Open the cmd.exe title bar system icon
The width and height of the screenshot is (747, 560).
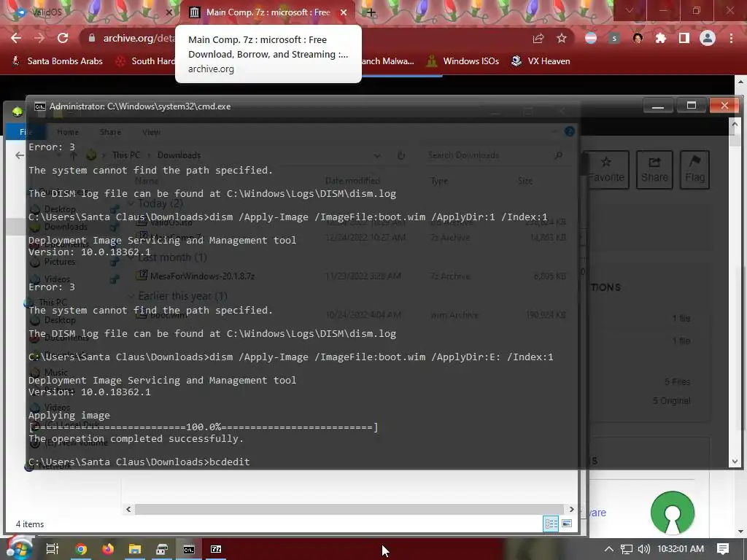40,106
